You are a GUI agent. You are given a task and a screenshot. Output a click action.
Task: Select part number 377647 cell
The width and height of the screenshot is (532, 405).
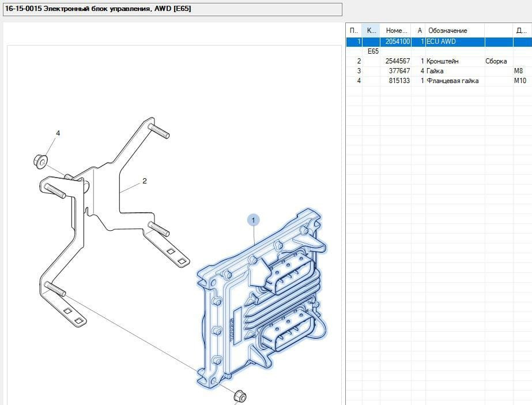(x=399, y=71)
